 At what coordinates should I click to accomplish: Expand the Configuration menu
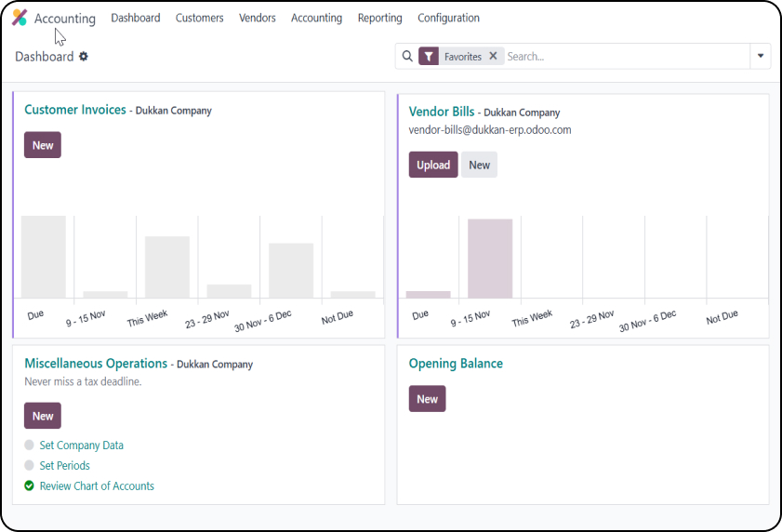click(x=448, y=18)
